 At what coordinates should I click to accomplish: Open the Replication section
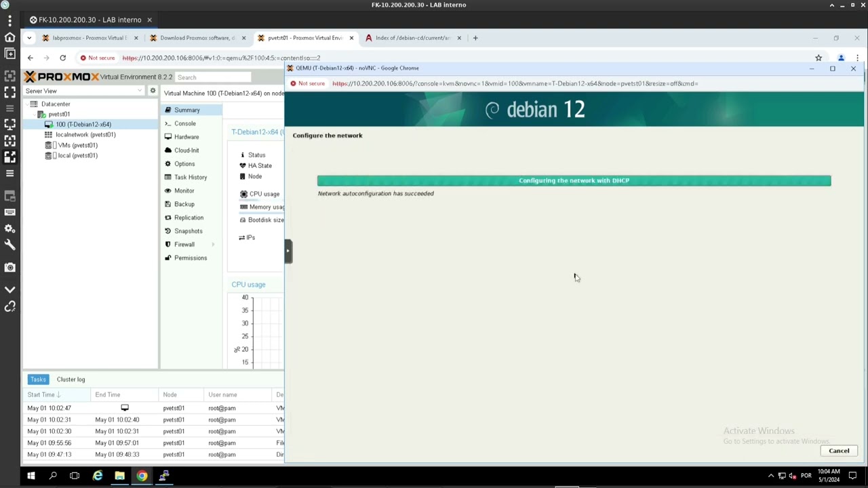coord(188,218)
